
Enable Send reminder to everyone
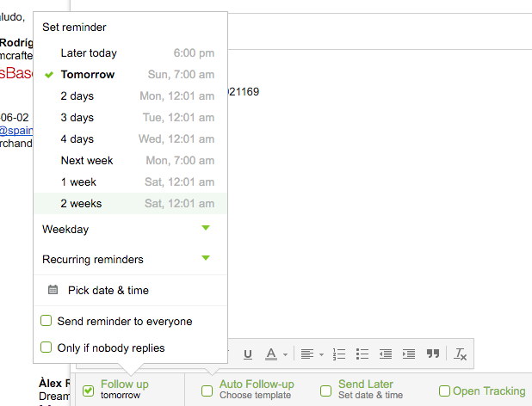tap(46, 321)
